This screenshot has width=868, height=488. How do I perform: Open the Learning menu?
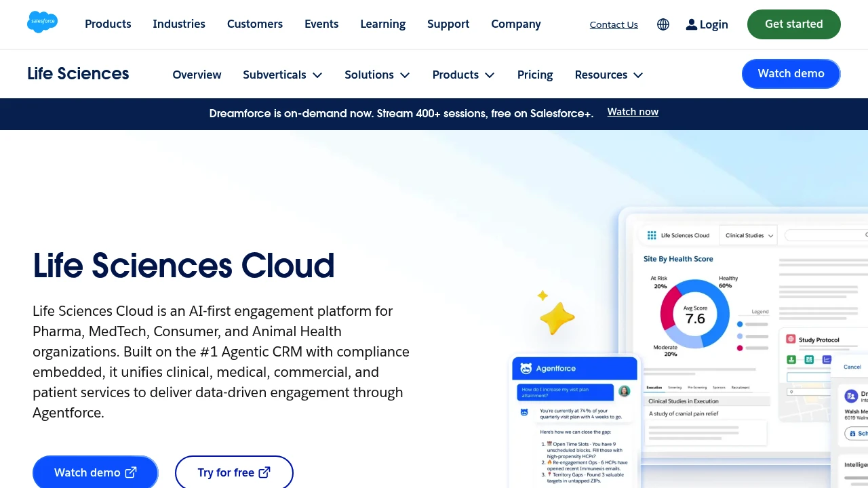[383, 24]
